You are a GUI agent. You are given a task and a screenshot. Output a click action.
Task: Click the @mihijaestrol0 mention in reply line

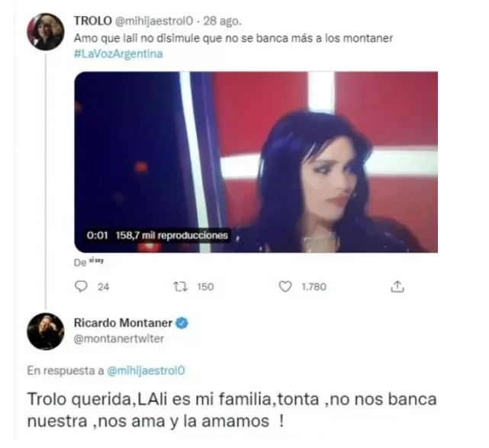[146, 371]
